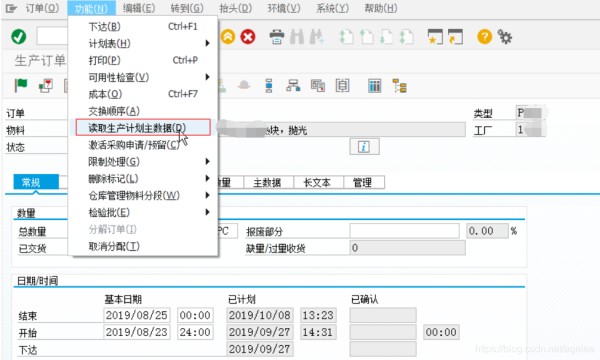Open the 订单(O) menu
Image resolution: width=600 pixels, height=360 pixels.
tap(42, 8)
